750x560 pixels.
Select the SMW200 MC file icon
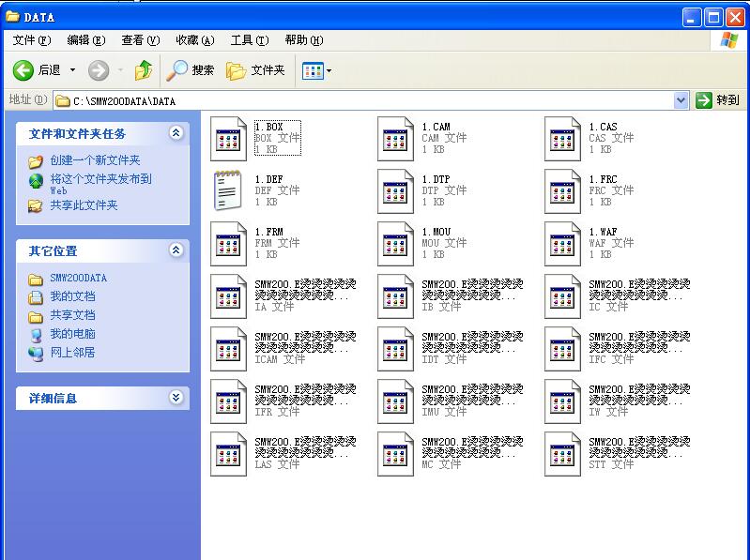click(x=395, y=454)
